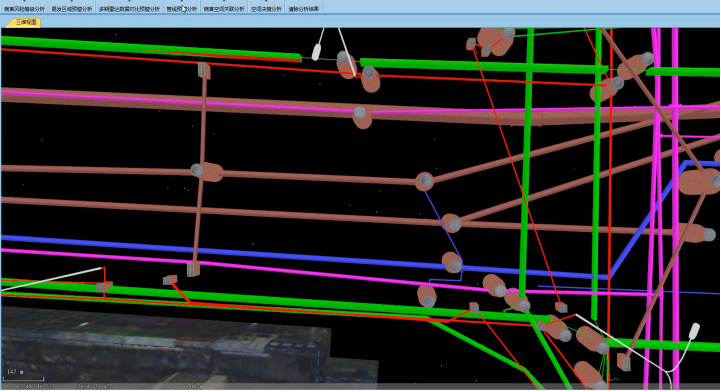This screenshot has height=392, width=721.
Task: Click 病害空间关联分析 toolbar item
Action: [224, 9]
